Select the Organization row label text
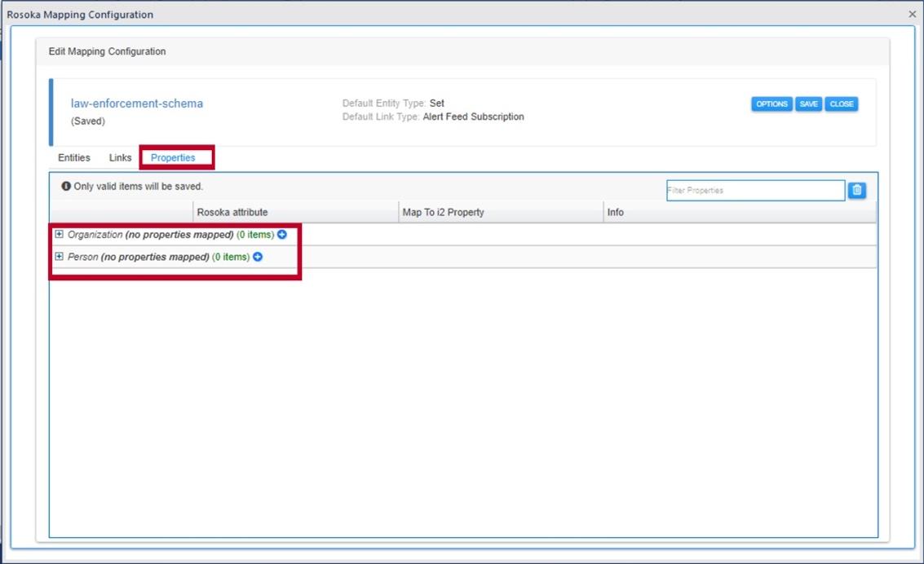The image size is (924, 564). point(95,235)
